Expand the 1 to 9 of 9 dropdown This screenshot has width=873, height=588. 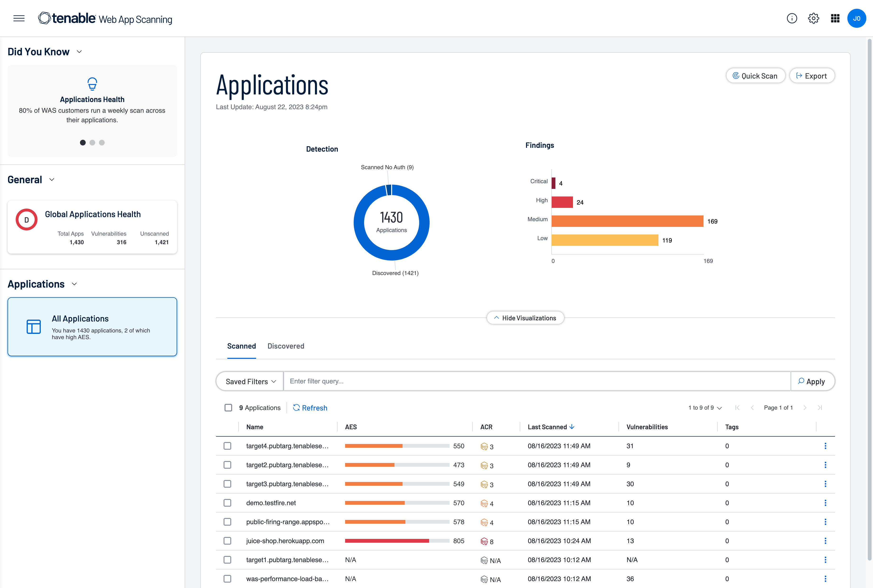705,408
